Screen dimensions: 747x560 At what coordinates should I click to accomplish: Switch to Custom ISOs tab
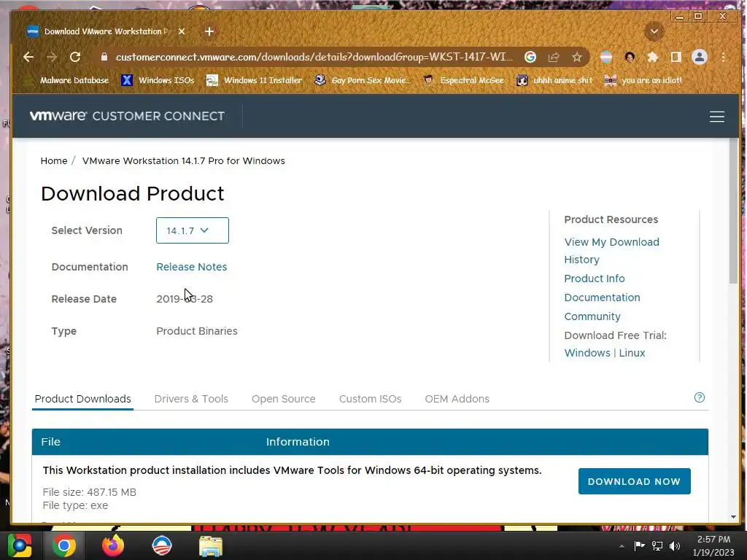370,399
